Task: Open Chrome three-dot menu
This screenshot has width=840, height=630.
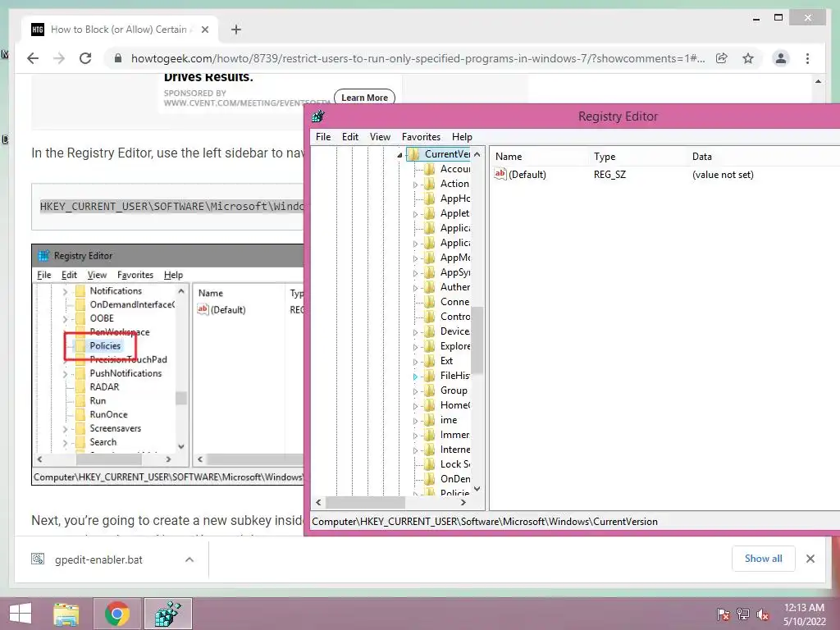Action: click(807, 58)
